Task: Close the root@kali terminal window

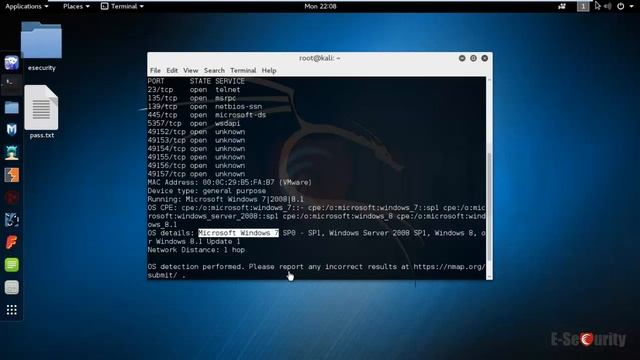Action: [484, 58]
